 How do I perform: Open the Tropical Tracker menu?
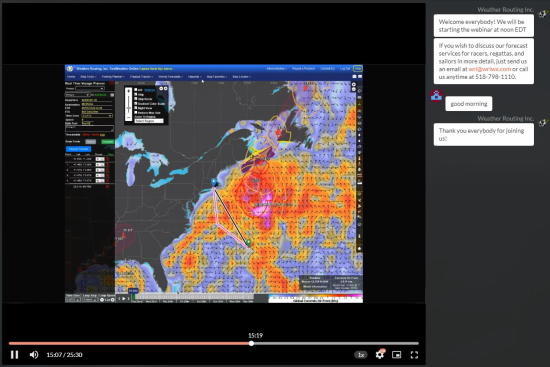point(141,76)
